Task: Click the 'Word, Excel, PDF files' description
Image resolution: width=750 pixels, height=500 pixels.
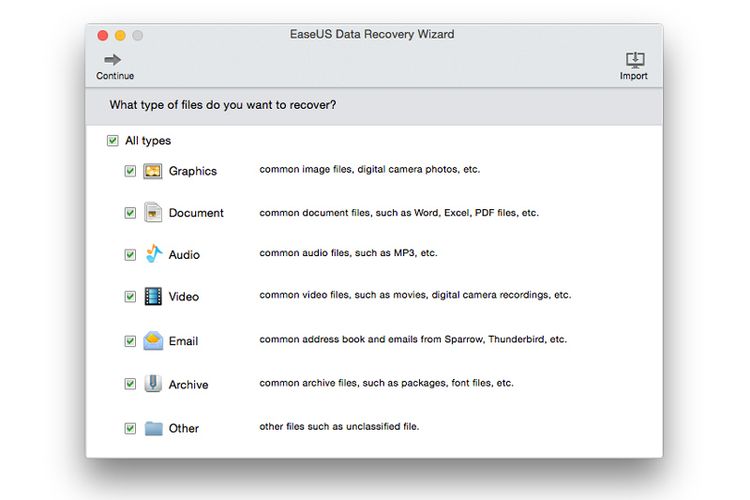Action: click(x=399, y=213)
